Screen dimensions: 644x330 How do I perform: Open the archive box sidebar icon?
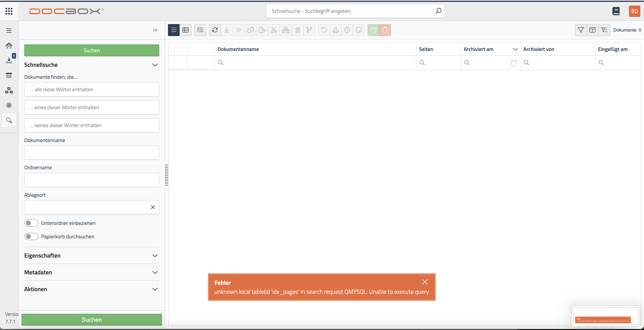(x=9, y=75)
